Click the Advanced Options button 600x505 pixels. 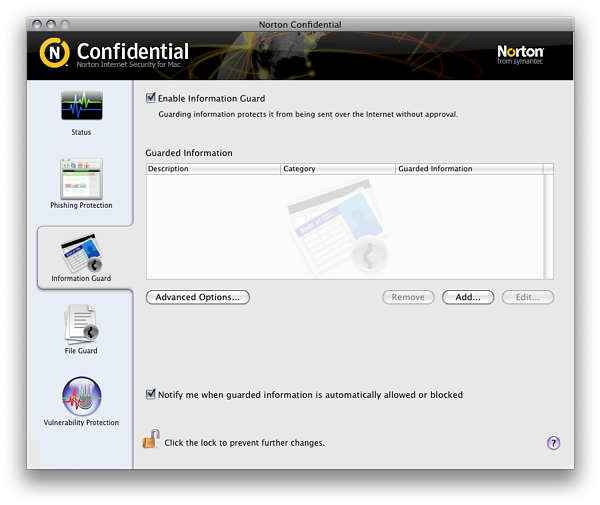point(197,297)
